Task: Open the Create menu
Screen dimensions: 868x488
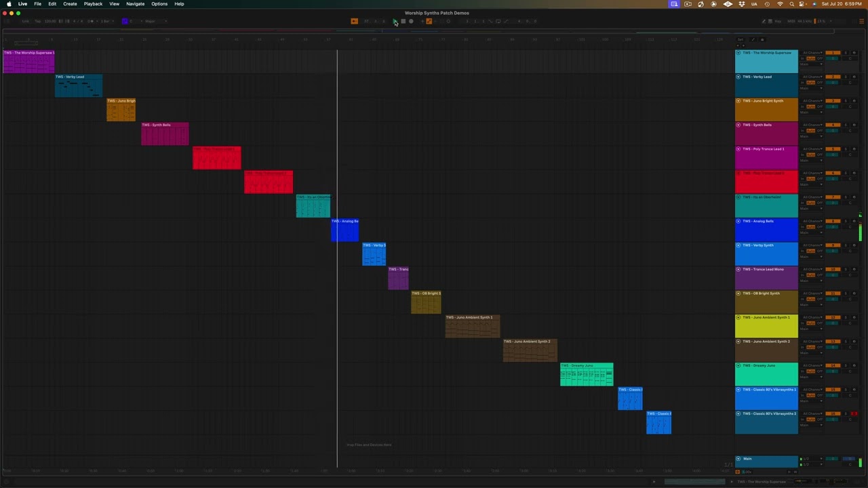Action: (x=70, y=4)
